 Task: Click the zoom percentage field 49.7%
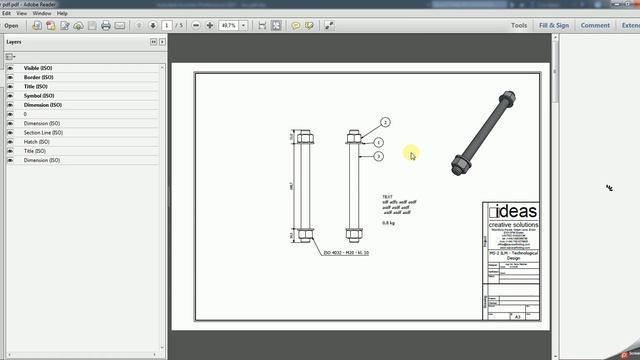[x=229, y=26]
